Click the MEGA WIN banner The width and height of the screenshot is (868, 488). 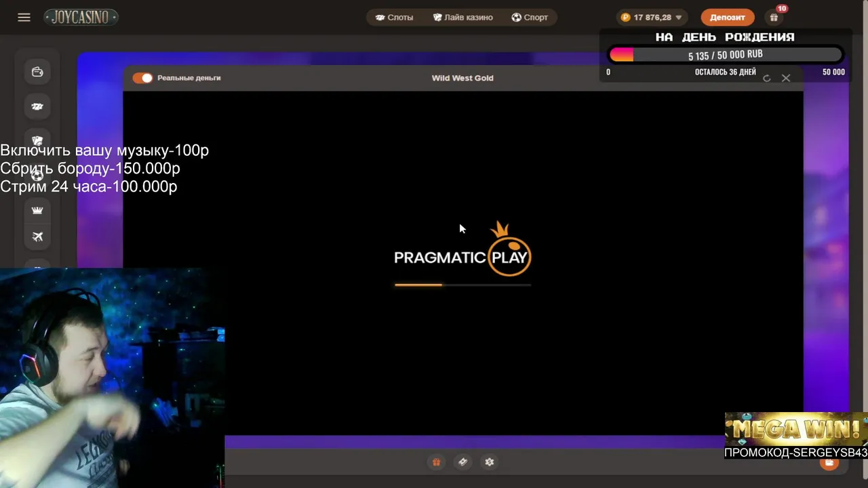pyautogui.click(x=796, y=429)
